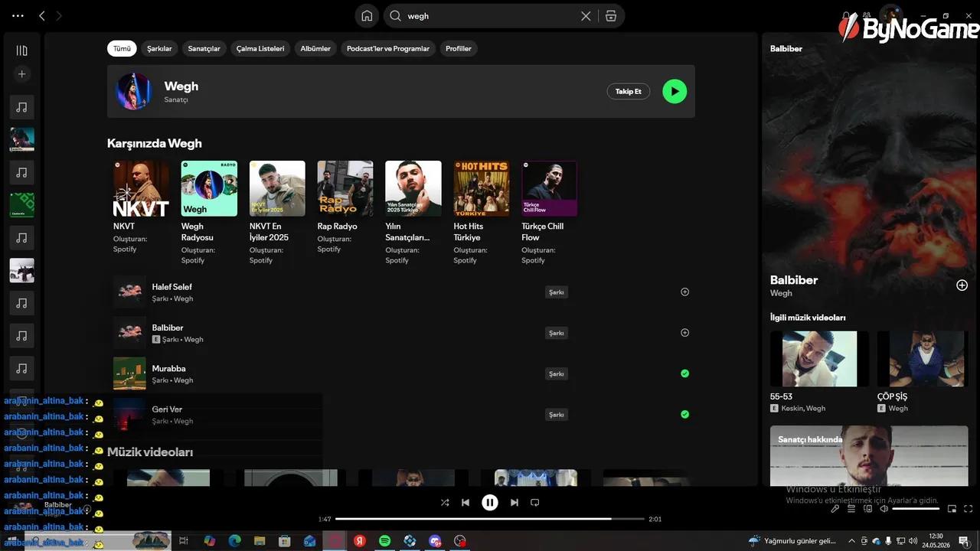Screen dimensions: 980x551
Task: Switch to the Profiller tab
Action: [459, 48]
